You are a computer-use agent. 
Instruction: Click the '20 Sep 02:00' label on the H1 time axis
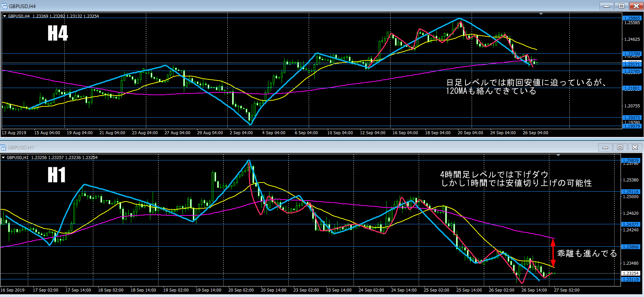pos(241,290)
